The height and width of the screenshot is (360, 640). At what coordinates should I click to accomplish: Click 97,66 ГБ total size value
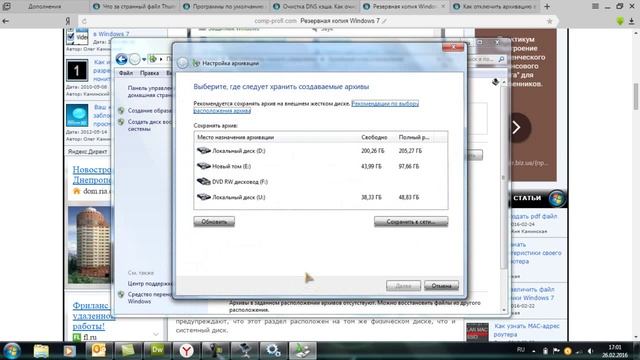tap(409, 166)
